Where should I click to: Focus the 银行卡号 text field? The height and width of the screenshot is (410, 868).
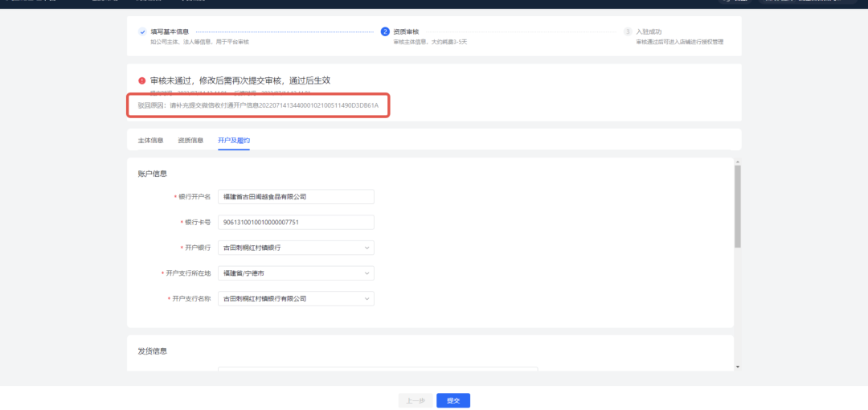296,222
